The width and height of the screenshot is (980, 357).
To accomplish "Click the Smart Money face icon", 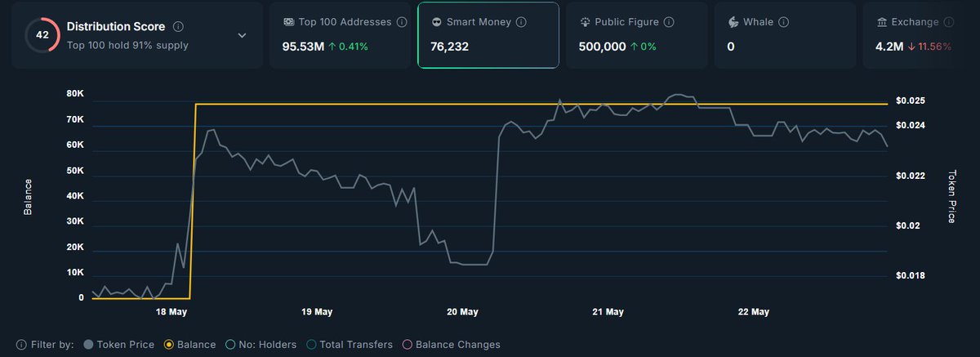I will coord(437,22).
